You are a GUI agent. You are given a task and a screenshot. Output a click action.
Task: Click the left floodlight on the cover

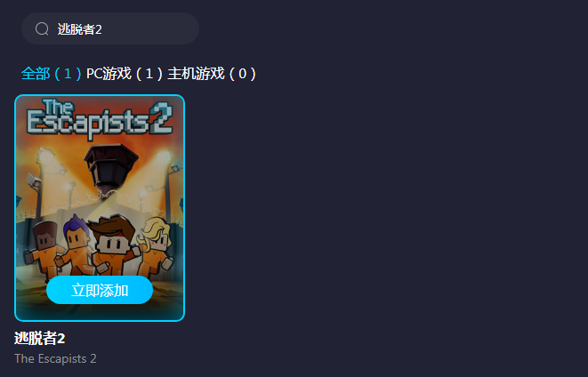[44, 155]
